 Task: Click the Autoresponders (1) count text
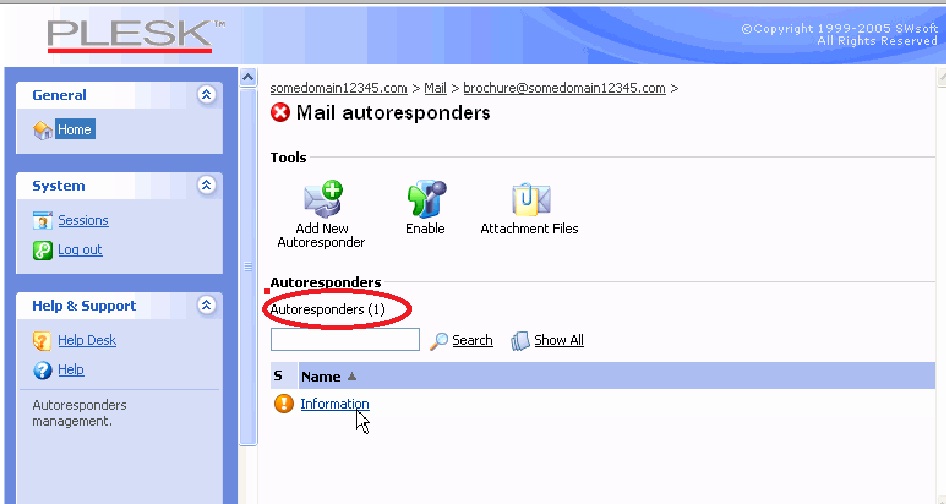328,310
